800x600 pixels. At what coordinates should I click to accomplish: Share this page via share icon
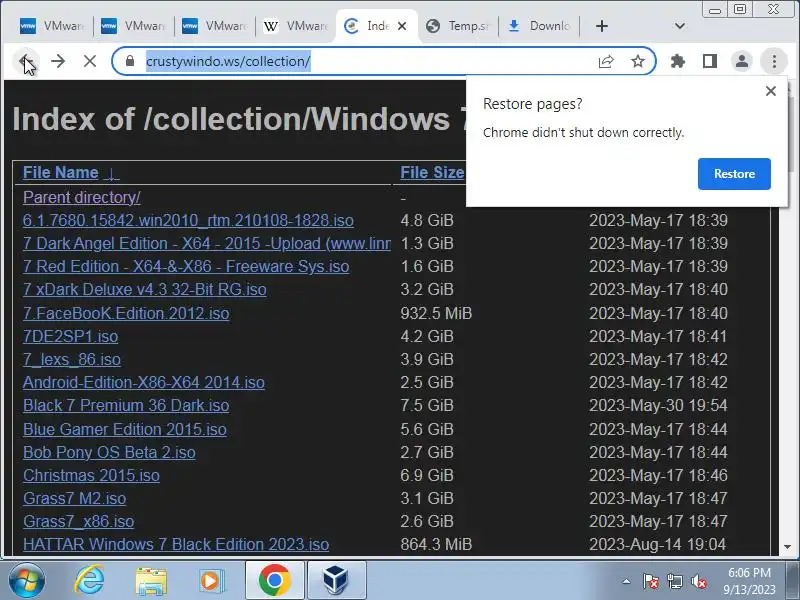(x=606, y=61)
